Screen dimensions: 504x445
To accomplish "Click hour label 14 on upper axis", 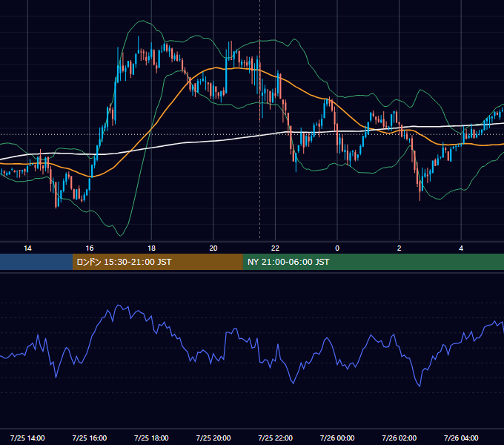I will click(27, 248).
